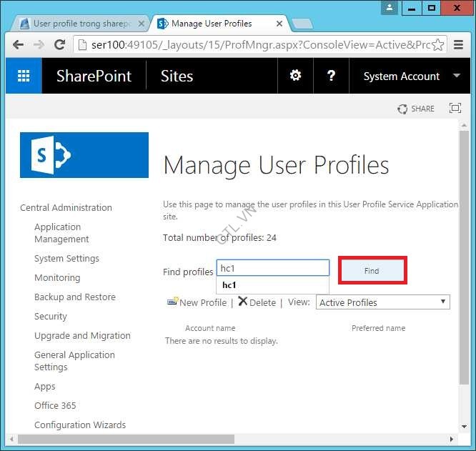This screenshot has width=476, height=451.
Task: Click the Chrome user profile icon
Action: point(390,8)
